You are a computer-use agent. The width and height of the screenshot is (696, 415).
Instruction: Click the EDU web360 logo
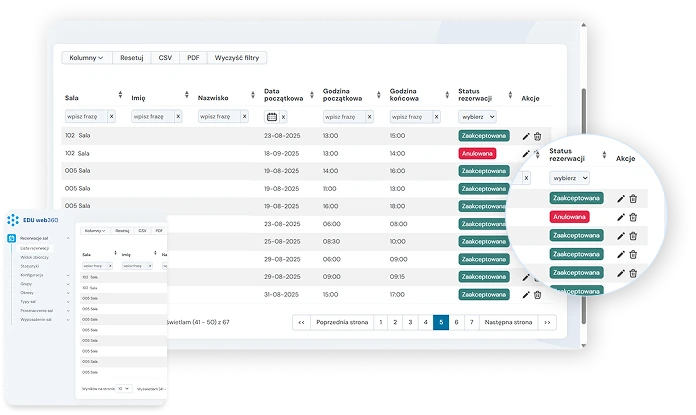29,220
